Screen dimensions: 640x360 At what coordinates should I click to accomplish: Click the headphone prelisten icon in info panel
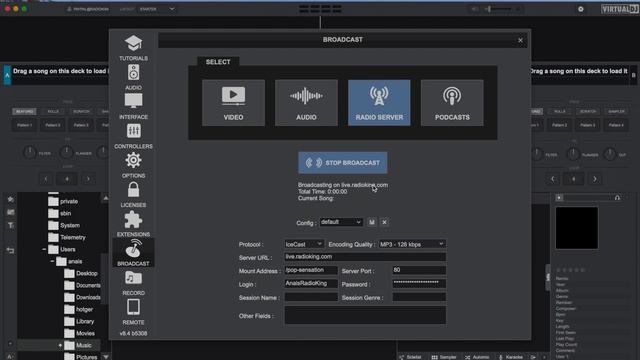617,198
